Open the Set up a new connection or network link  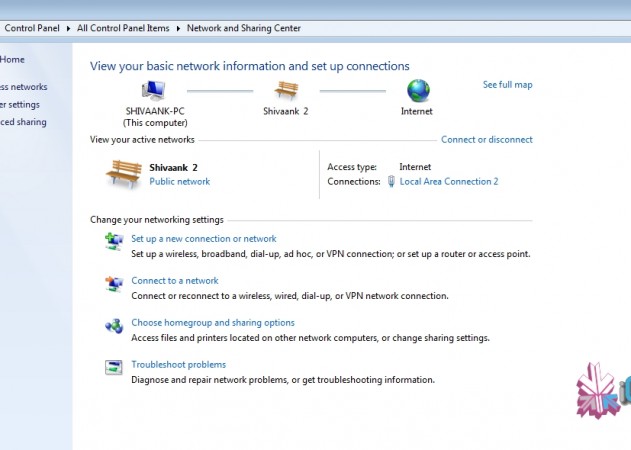(x=204, y=239)
